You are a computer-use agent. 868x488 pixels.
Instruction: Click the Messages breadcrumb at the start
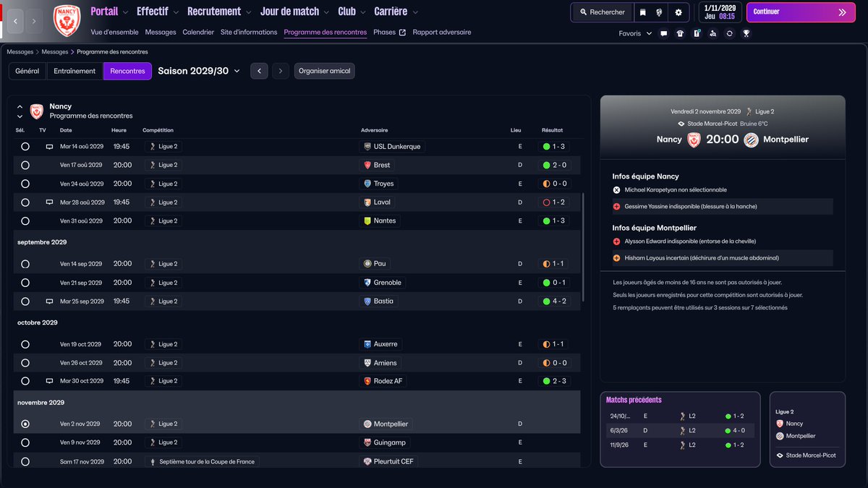[20, 52]
